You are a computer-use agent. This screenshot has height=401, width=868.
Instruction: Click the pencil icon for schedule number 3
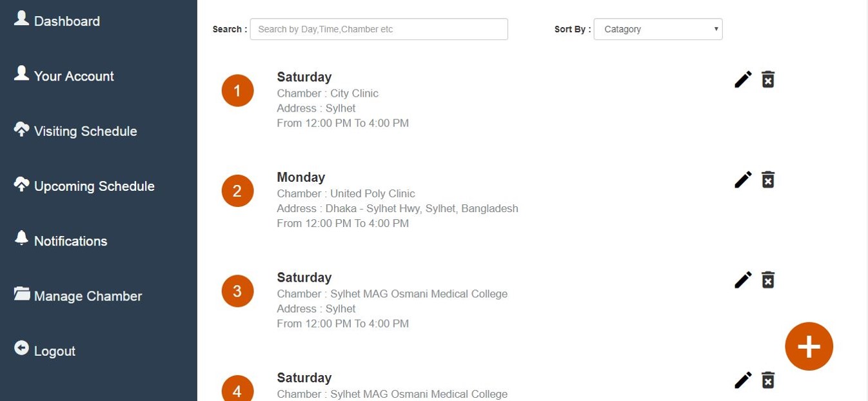743,280
